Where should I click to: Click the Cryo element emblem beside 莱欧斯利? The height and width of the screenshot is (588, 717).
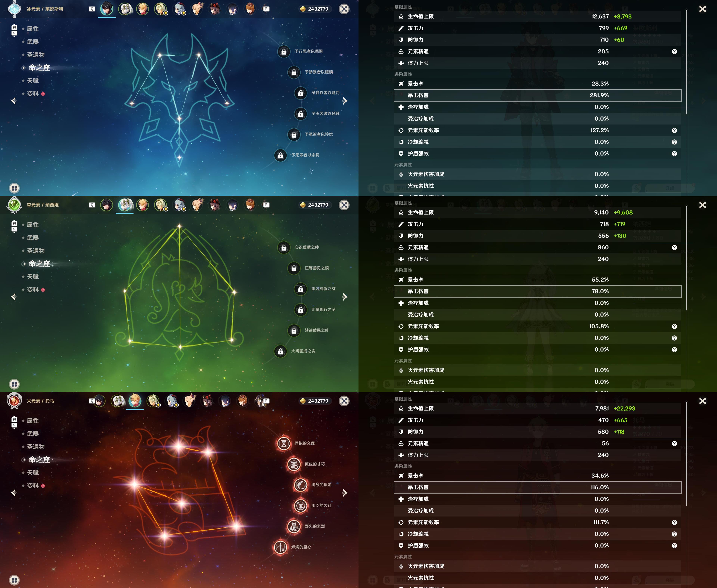tap(14, 9)
